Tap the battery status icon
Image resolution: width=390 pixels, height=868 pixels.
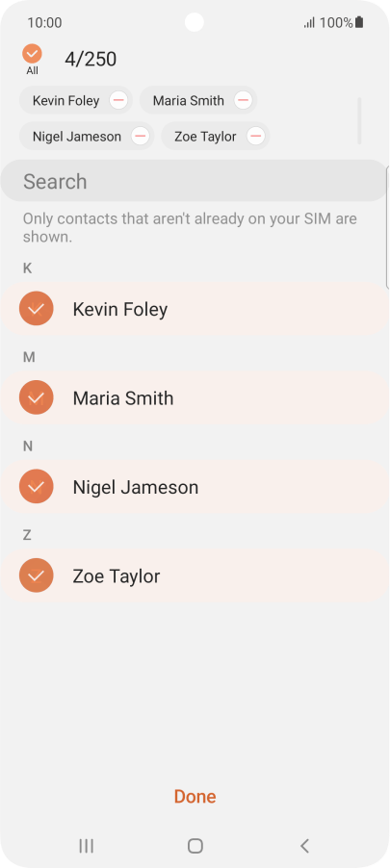tap(359, 23)
